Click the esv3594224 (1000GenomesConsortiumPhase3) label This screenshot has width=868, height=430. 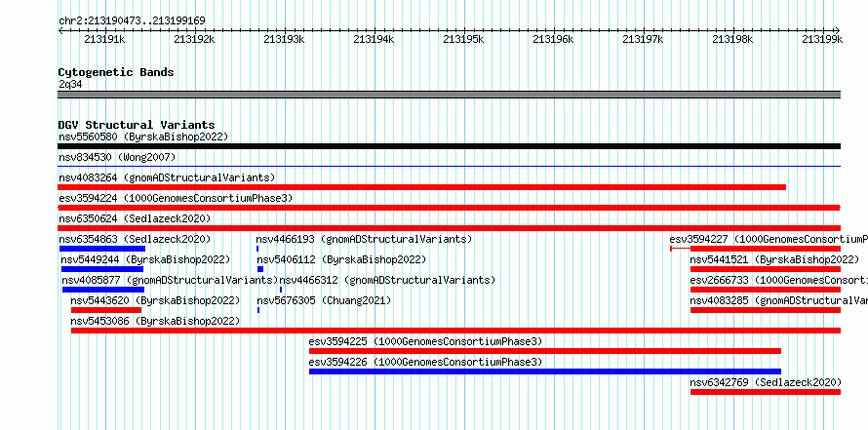click(x=176, y=198)
